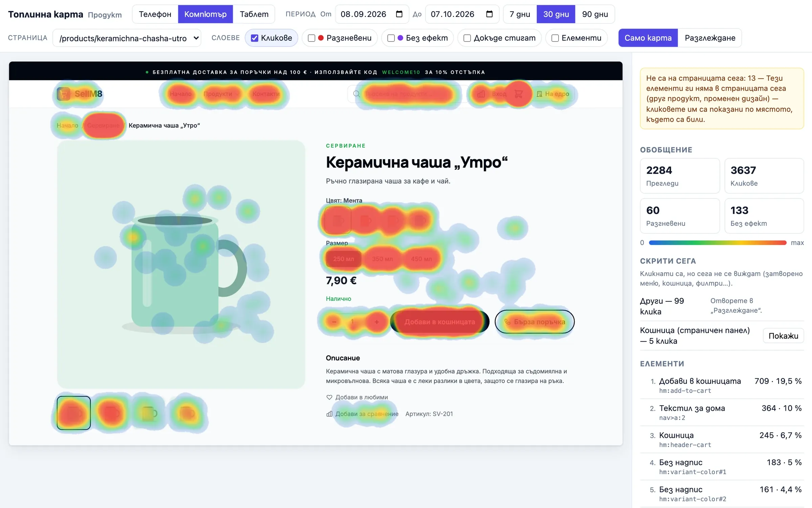
Task: Open the Страница URL dropdown
Action: click(127, 38)
